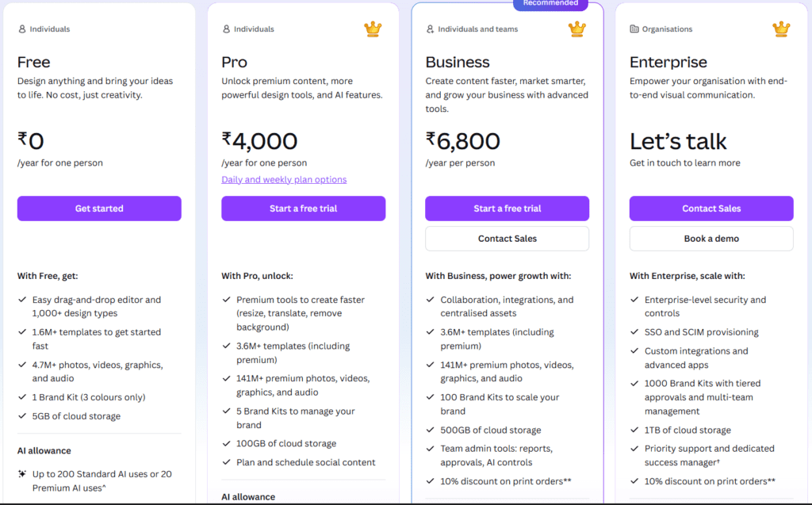The image size is (812, 505).
Task: Click the Business plan crown icon
Action: (x=576, y=29)
